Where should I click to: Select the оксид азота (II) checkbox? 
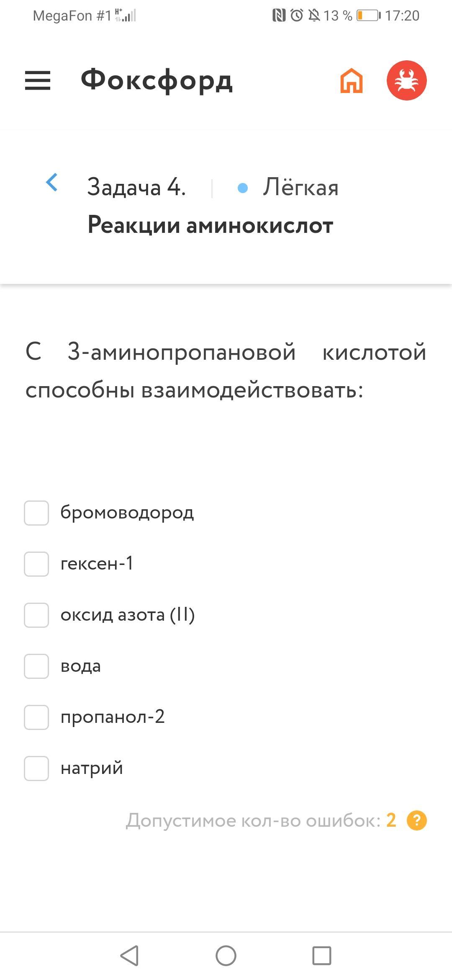click(x=36, y=615)
